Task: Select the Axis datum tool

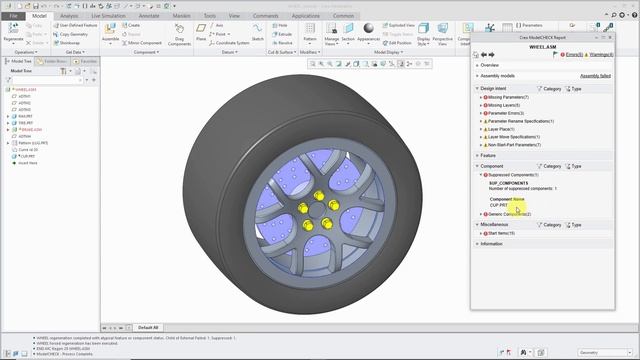Action: [216, 25]
